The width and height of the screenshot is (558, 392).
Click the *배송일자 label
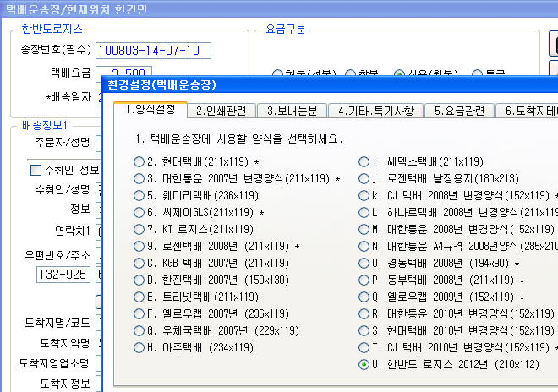(68, 97)
